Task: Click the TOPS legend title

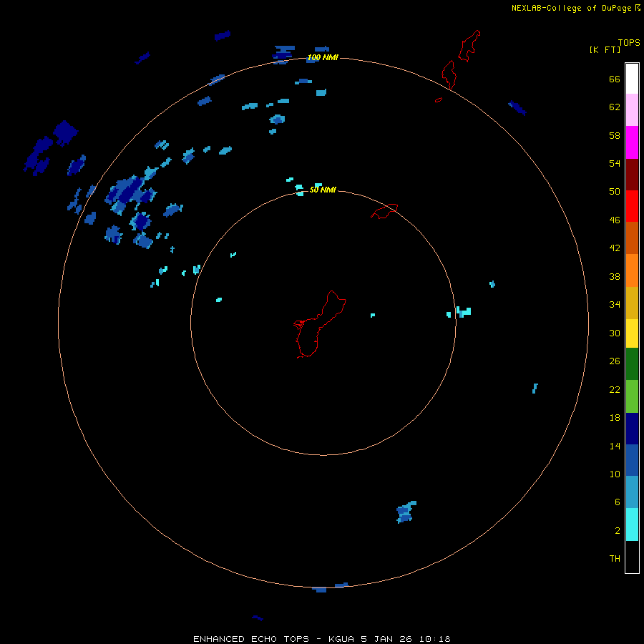Action: click(629, 42)
